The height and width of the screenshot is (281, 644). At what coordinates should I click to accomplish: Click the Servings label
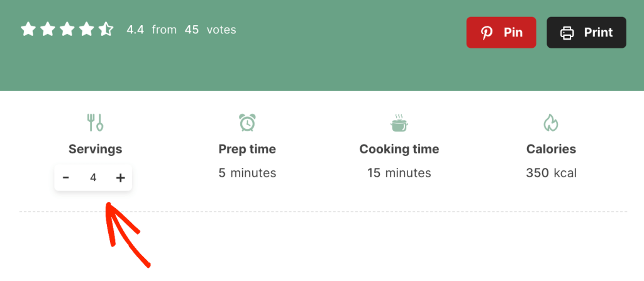pyautogui.click(x=95, y=149)
